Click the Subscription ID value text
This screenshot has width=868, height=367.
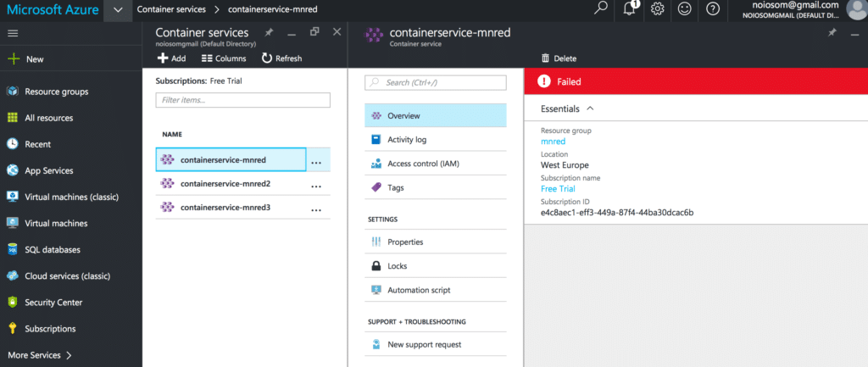coord(617,212)
